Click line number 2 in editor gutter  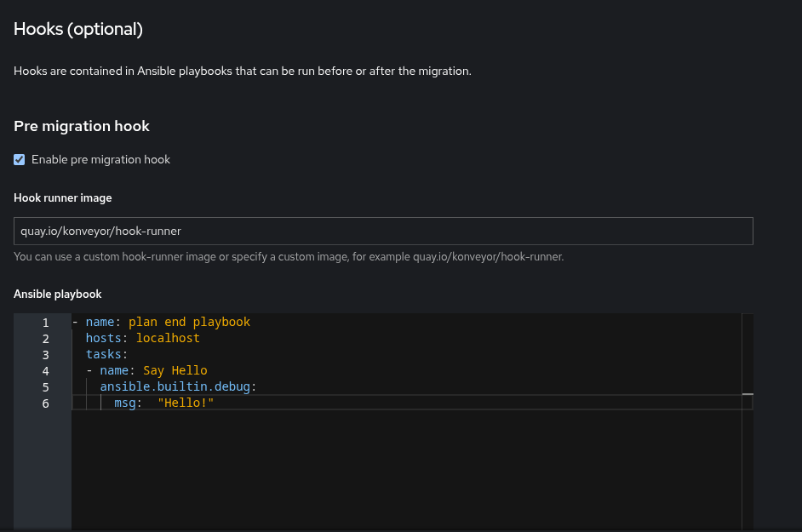pyautogui.click(x=46, y=339)
